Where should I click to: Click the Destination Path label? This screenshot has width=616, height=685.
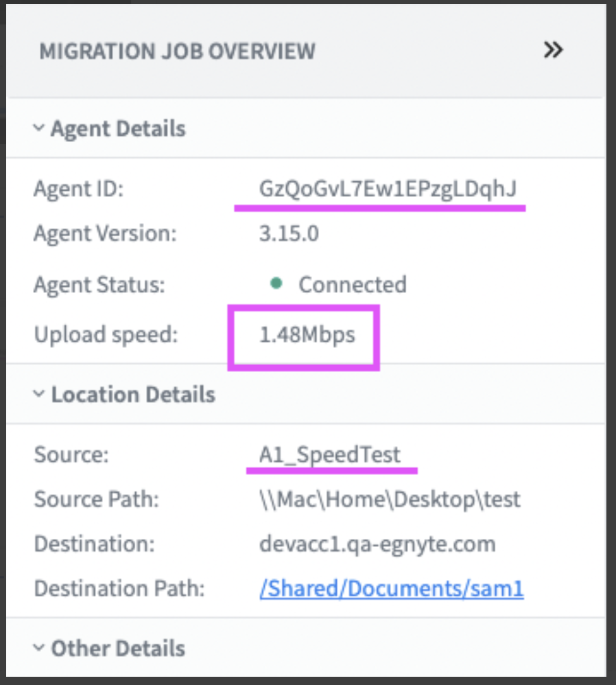coord(119,588)
